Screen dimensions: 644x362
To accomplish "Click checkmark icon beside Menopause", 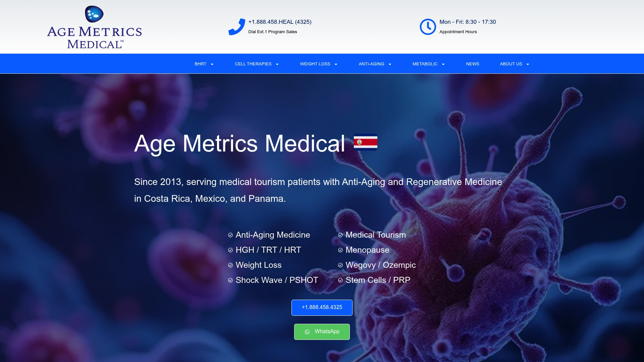I will [340, 250].
